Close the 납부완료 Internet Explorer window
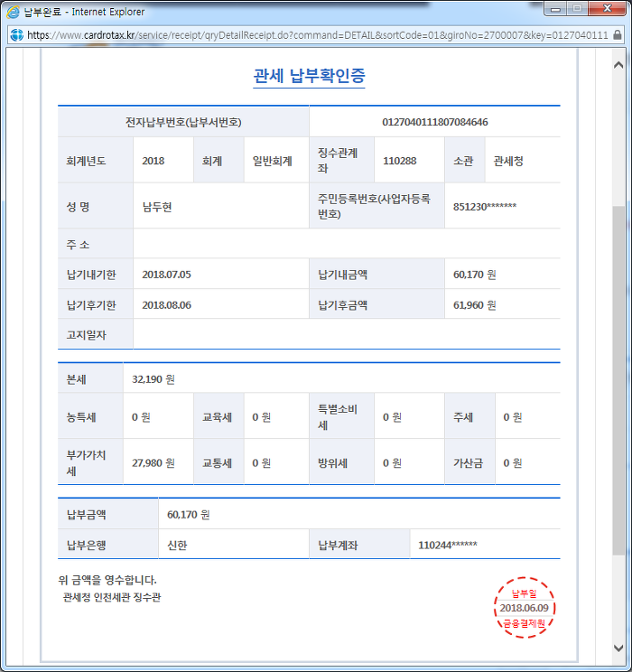Screen dimensions: 632x672 pyautogui.click(x=608, y=8)
